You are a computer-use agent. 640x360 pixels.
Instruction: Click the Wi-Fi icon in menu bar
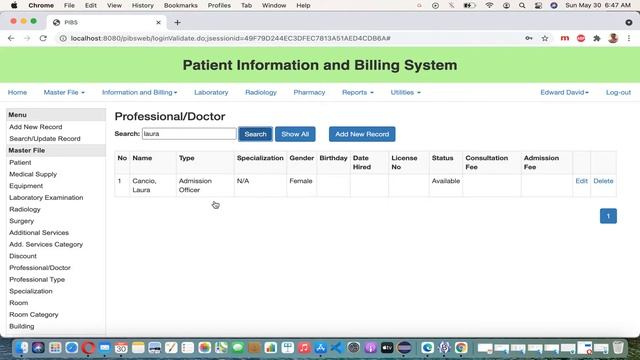click(x=489, y=5)
